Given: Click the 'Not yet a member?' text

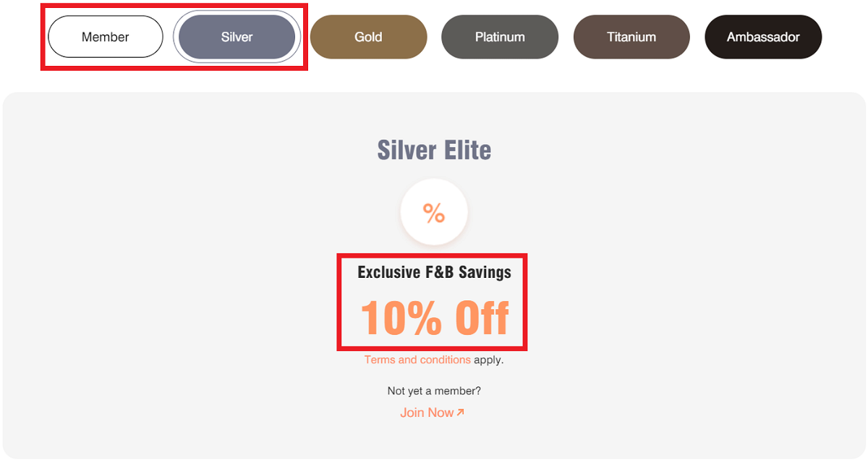Looking at the screenshot, I should pyautogui.click(x=434, y=391).
